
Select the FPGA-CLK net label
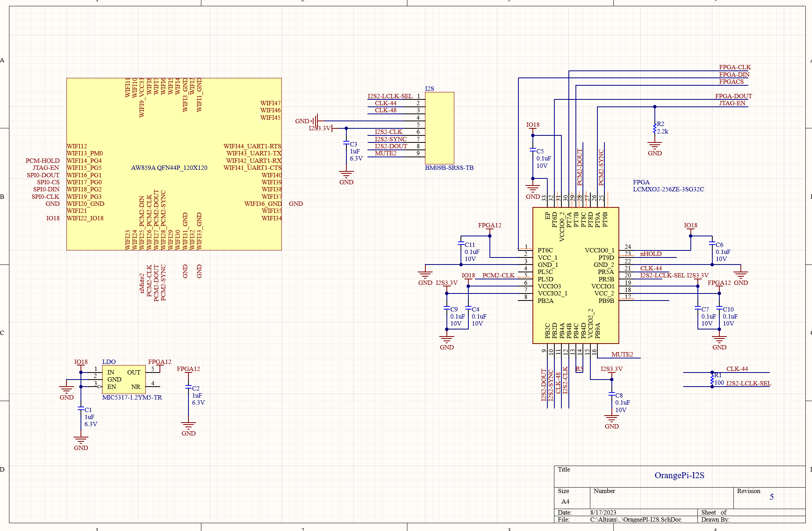click(x=735, y=67)
